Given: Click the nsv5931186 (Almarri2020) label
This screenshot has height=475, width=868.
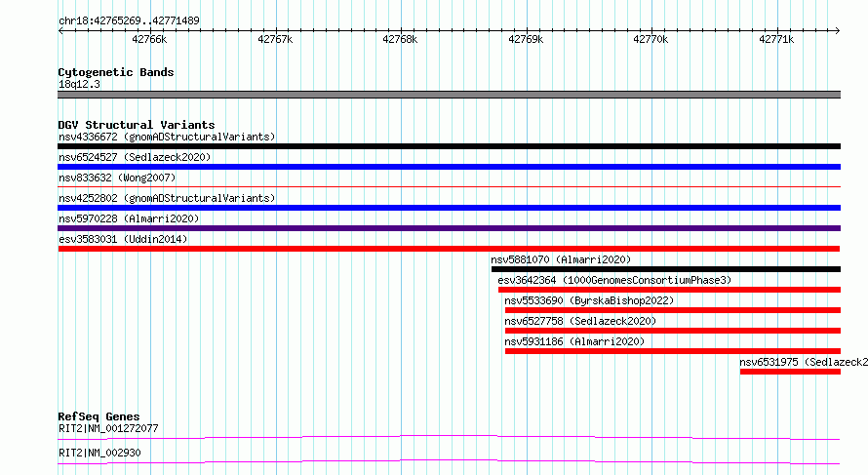Looking at the screenshot, I should coord(574,341).
